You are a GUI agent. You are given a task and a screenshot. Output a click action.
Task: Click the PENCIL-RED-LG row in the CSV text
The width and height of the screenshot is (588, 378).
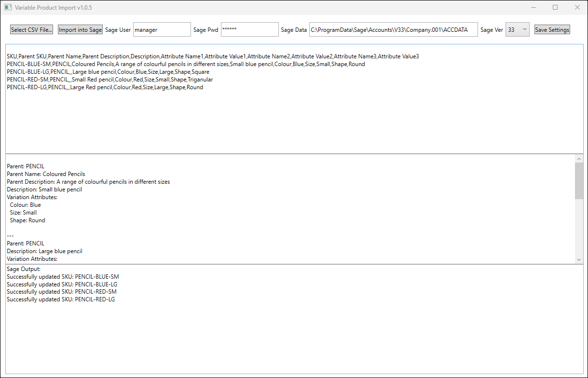click(x=105, y=87)
